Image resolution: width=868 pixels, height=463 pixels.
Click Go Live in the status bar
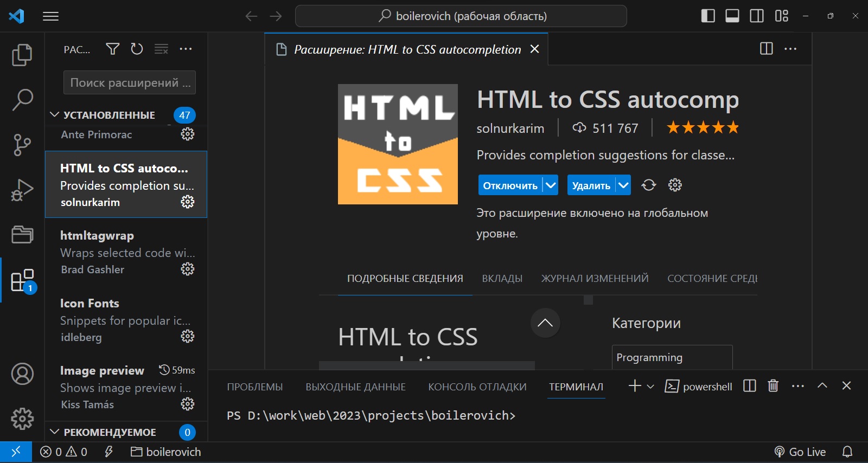coord(800,452)
